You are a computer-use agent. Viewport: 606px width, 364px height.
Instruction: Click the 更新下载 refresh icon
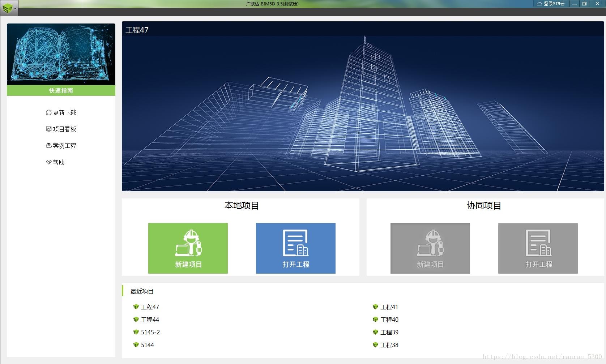pyautogui.click(x=49, y=112)
